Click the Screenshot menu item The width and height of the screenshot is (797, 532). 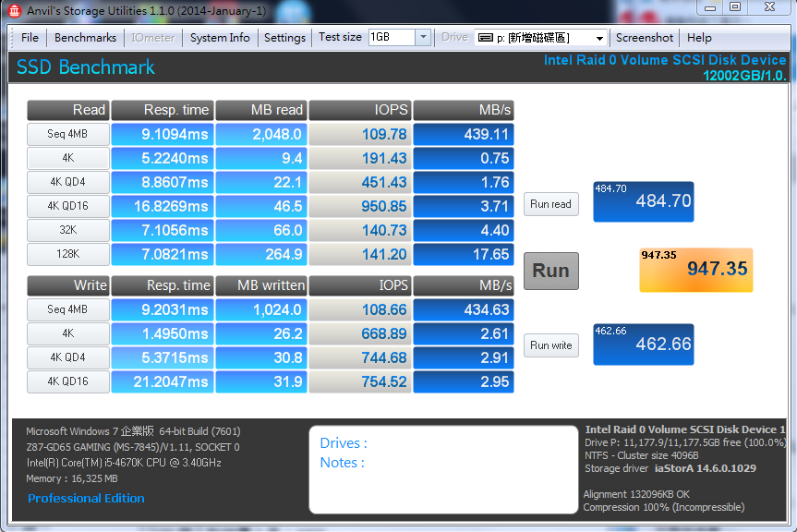coord(644,38)
